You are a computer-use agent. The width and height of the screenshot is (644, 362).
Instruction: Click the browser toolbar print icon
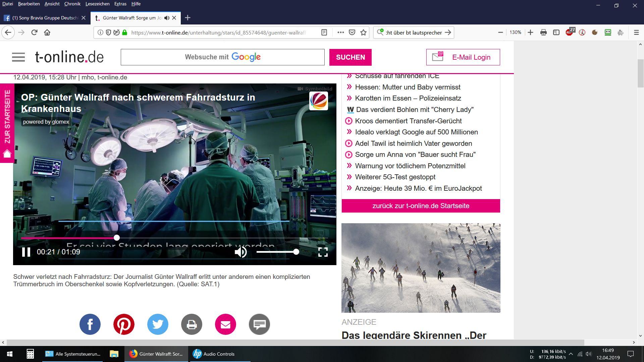(543, 33)
